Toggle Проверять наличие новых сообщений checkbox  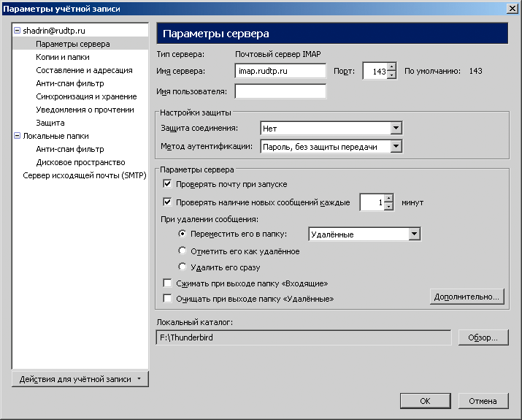[167, 202]
